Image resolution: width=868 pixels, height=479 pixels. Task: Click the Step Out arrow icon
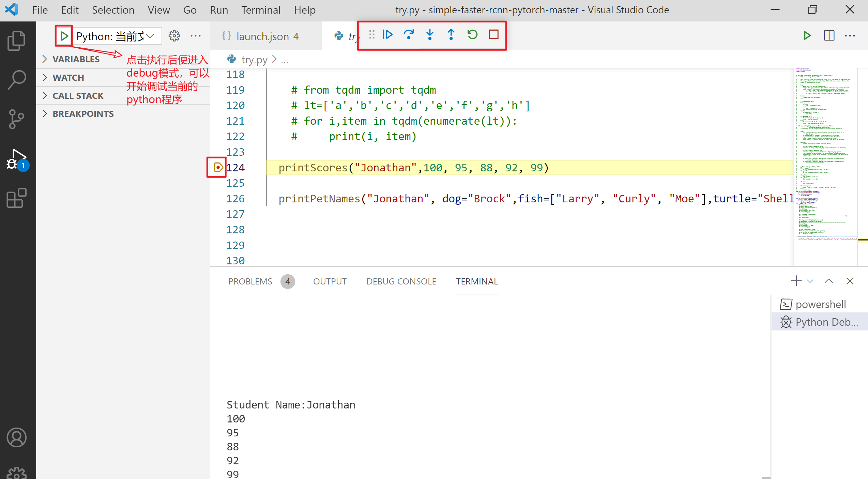(451, 35)
